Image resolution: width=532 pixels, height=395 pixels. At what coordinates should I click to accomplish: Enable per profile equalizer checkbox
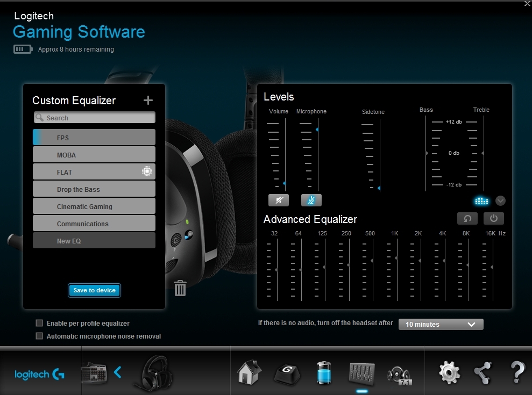click(x=39, y=323)
